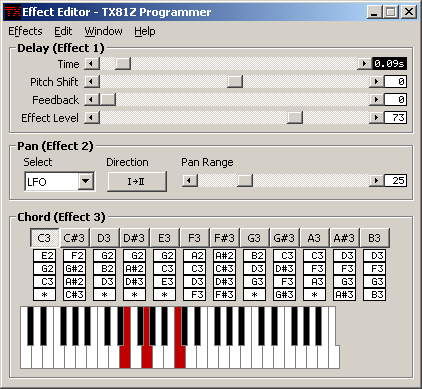The image size is (422, 389).
Task: Click C#3 note cell under C#3 column
Action: [74, 295]
